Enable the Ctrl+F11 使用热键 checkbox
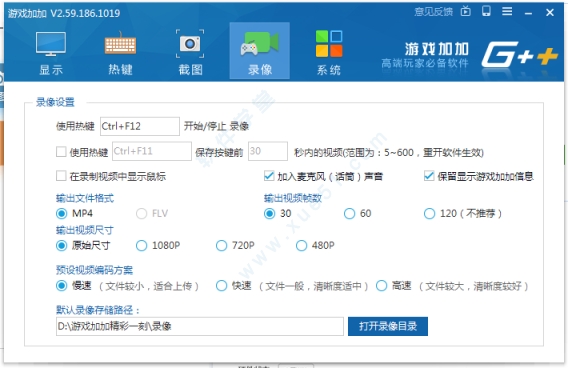 click(x=61, y=151)
